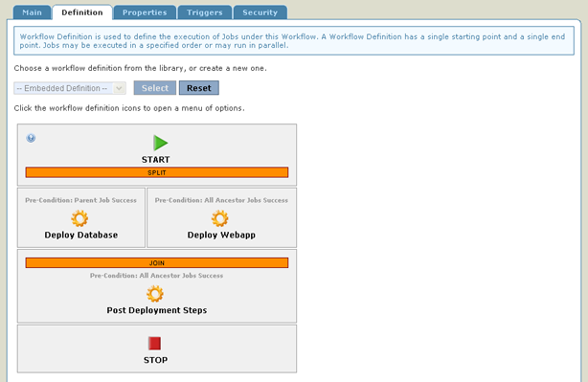The width and height of the screenshot is (588, 382).
Task: Click the blue help question mark icon
Action: [x=31, y=138]
